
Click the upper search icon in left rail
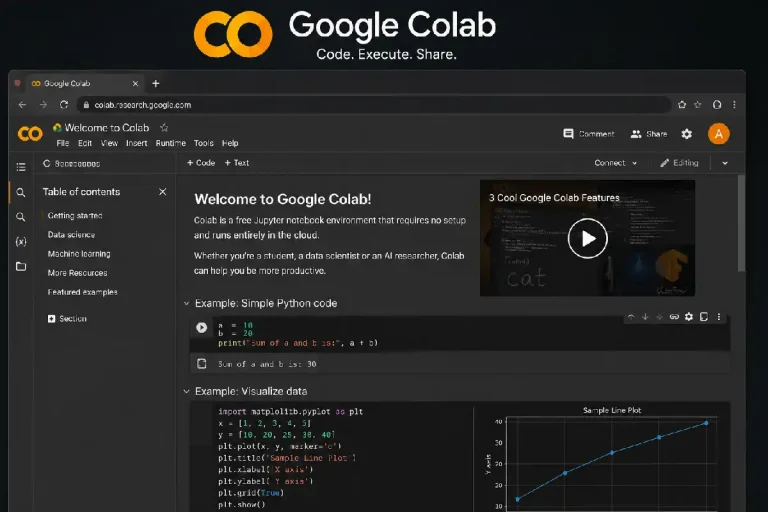(x=21, y=193)
